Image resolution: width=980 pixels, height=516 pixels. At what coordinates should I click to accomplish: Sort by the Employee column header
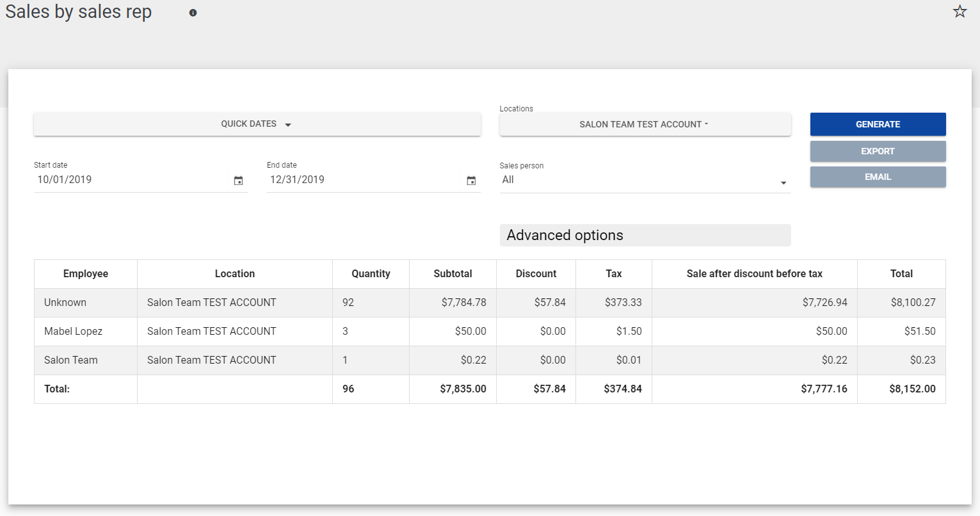click(86, 273)
